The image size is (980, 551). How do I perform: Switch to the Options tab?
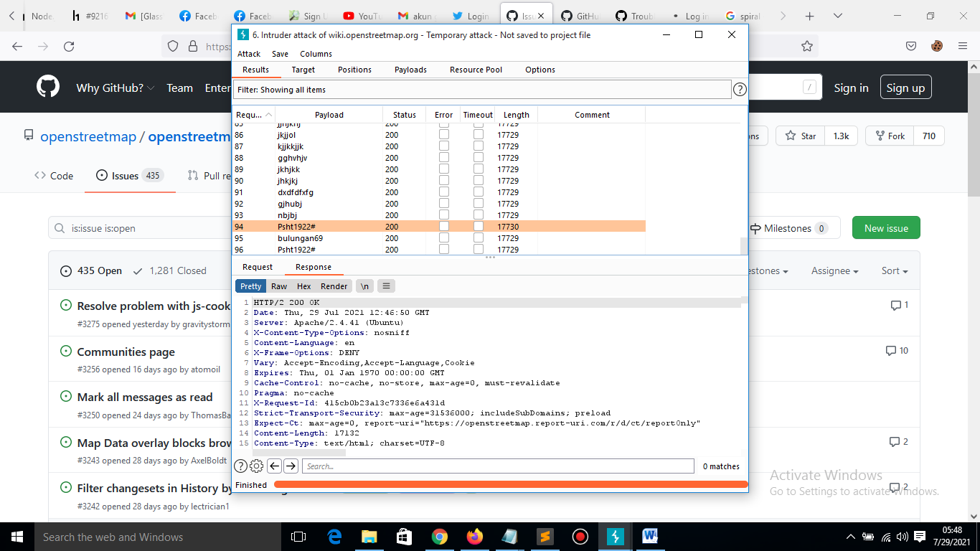540,70
